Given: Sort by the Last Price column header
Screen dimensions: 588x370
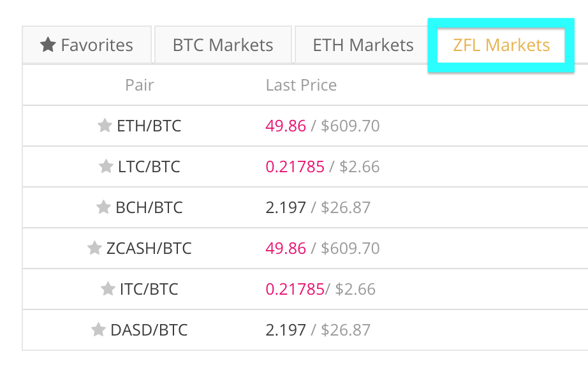Looking at the screenshot, I should [301, 85].
